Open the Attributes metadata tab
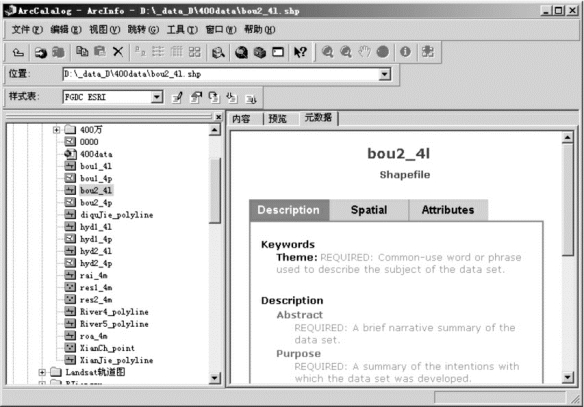 click(x=448, y=210)
